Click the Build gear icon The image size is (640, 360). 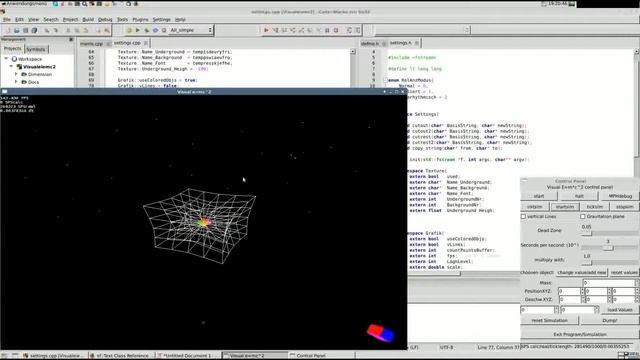point(129,30)
